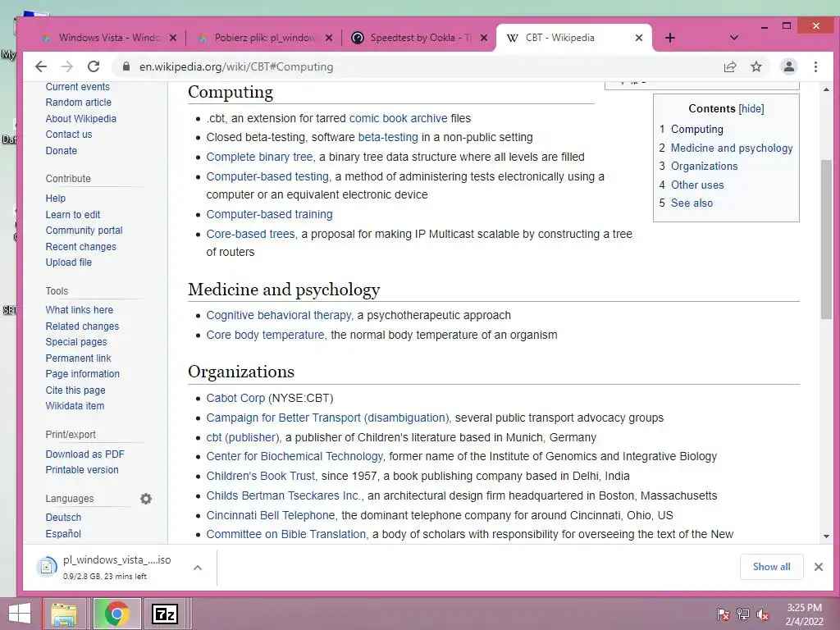840x630 pixels.
Task: Click the page scrollbar down arrow
Action: [825, 536]
